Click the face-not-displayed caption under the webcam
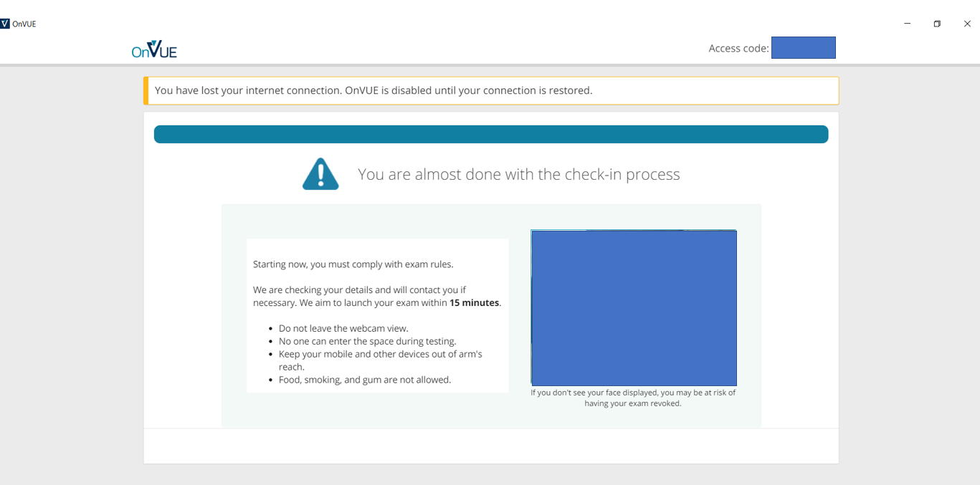 click(x=633, y=398)
